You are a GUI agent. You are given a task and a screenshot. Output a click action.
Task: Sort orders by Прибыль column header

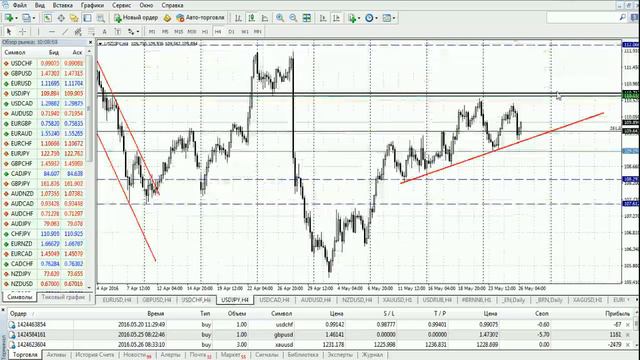[617, 313]
